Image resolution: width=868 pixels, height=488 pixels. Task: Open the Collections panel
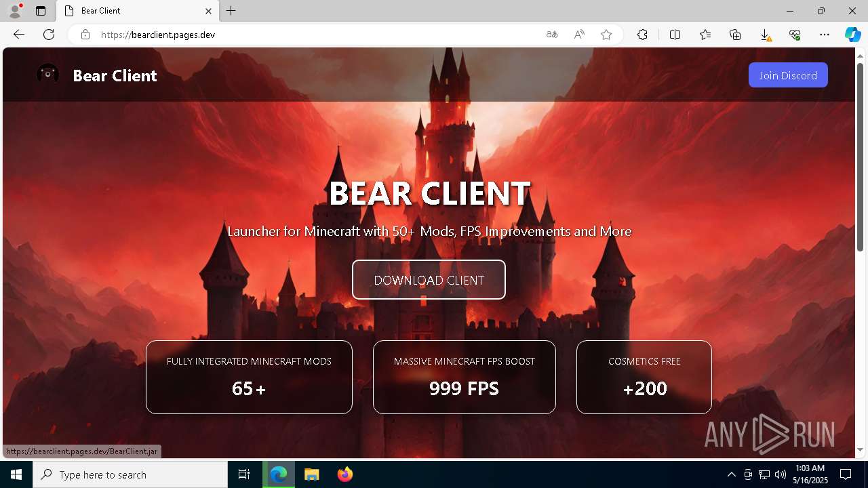[735, 35]
